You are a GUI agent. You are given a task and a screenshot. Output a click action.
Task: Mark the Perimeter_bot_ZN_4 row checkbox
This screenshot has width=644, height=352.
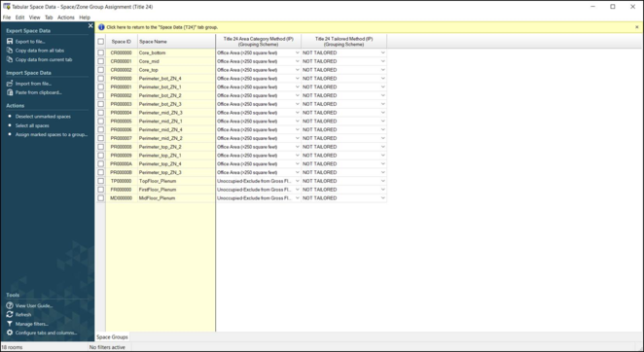point(100,79)
